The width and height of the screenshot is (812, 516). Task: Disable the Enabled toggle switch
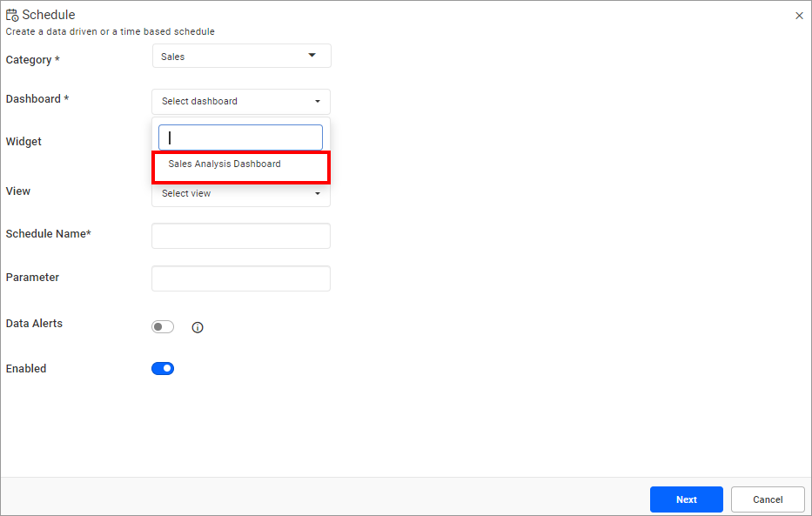click(163, 368)
